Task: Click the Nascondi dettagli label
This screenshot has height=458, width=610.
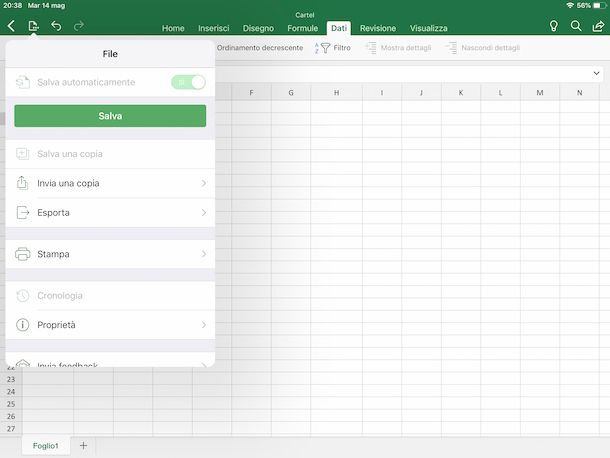Action: (x=491, y=47)
